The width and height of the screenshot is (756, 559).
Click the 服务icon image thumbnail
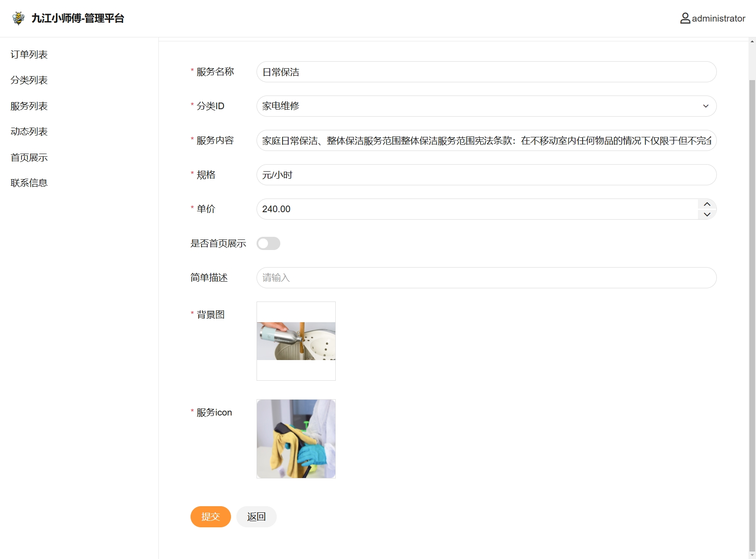point(296,439)
